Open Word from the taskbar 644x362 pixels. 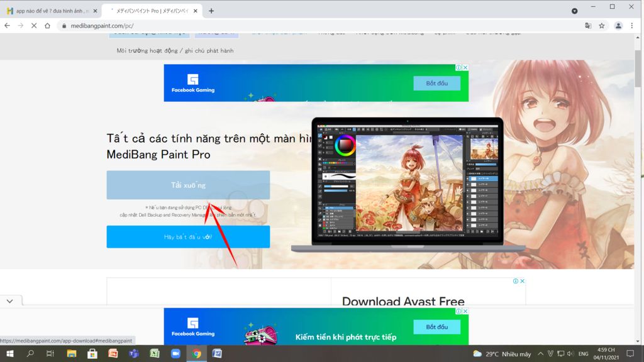(217, 353)
